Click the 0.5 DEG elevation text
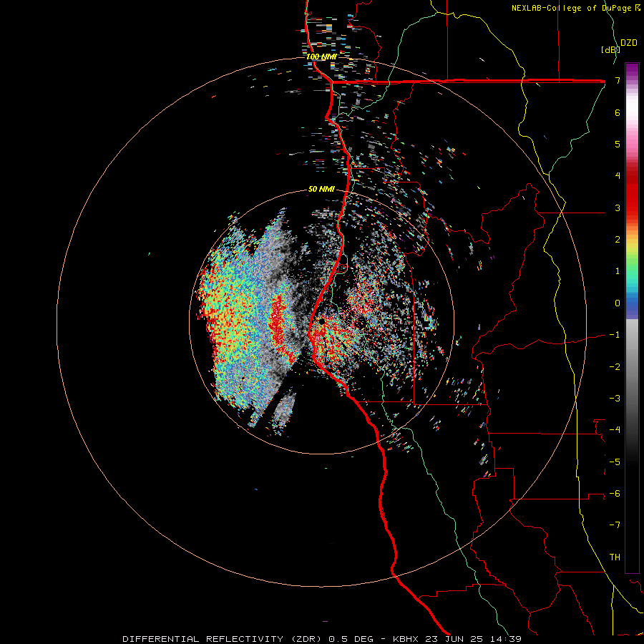Screen dimensions: 644x644 (351, 639)
